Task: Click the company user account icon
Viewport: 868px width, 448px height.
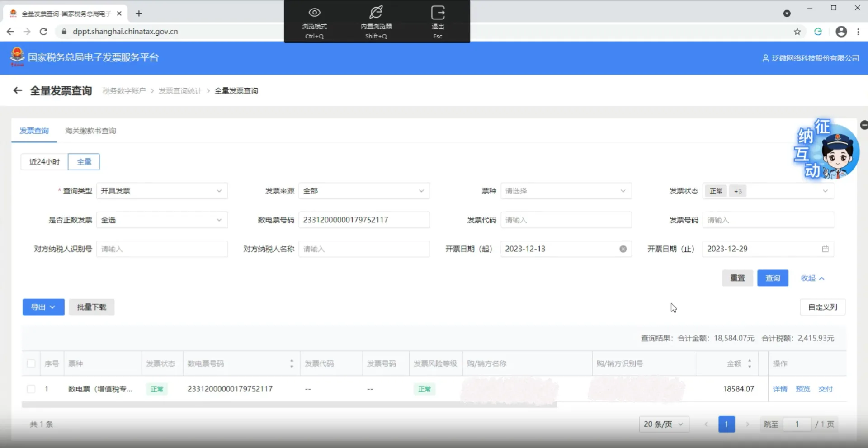Action: click(x=765, y=58)
